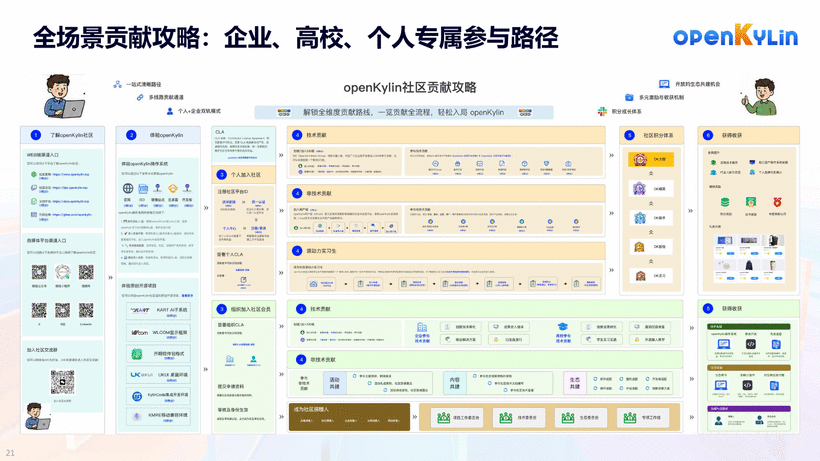Click the enterprise building icon 企业参与技术贡献
The image size is (820, 461).
click(422, 327)
